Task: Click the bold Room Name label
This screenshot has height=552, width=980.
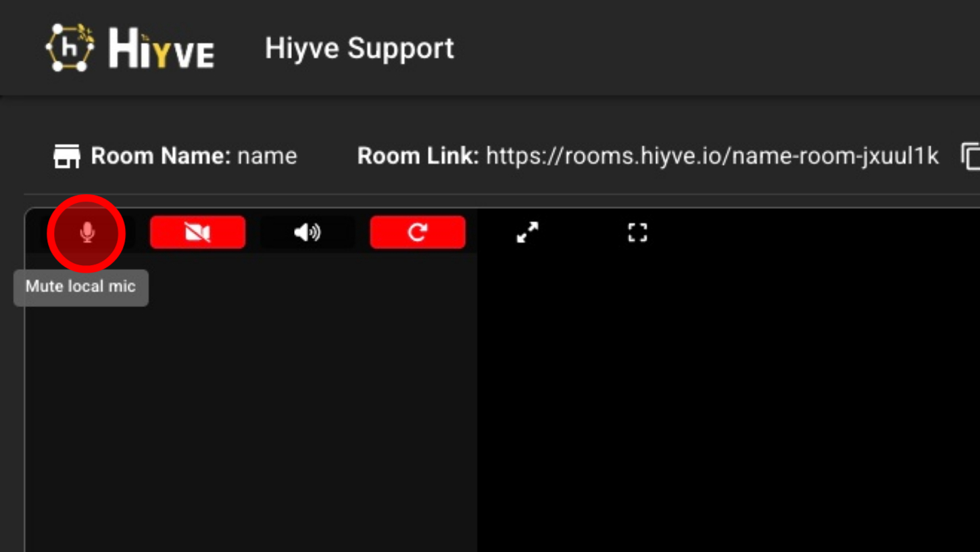Action: pos(161,156)
